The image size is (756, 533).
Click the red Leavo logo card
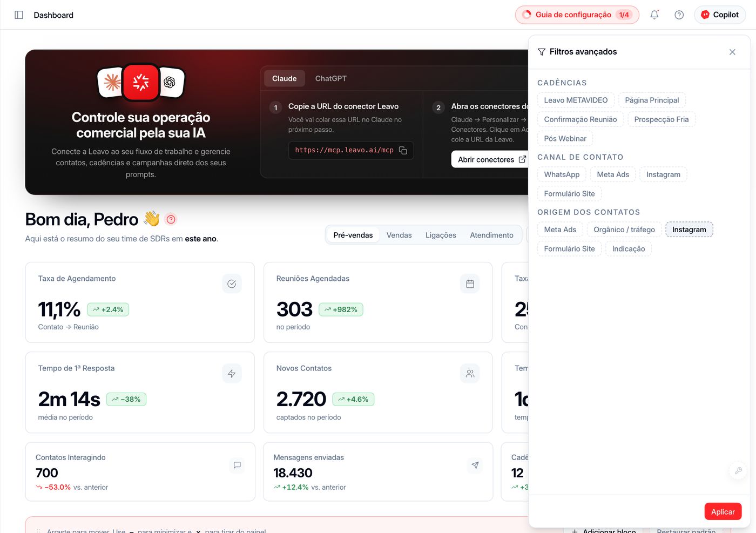point(141,82)
